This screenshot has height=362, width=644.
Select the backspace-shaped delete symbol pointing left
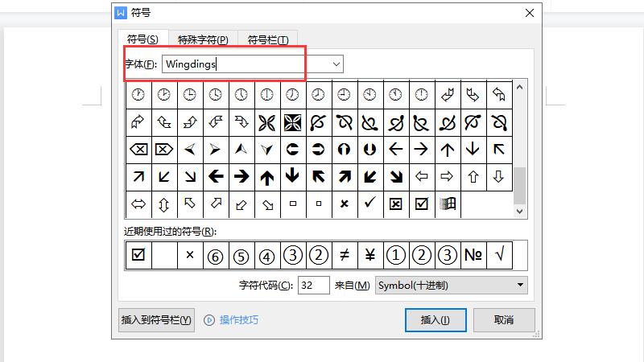point(138,150)
